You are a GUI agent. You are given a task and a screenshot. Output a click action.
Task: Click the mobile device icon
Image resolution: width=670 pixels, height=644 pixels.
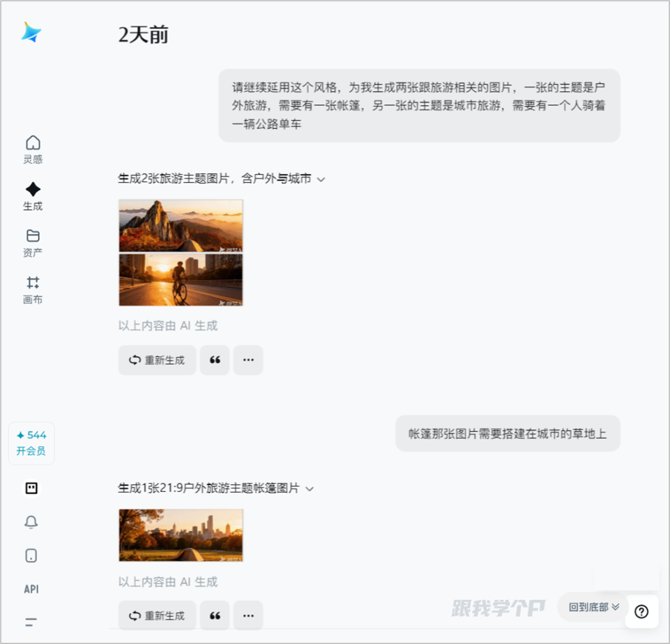point(31,555)
